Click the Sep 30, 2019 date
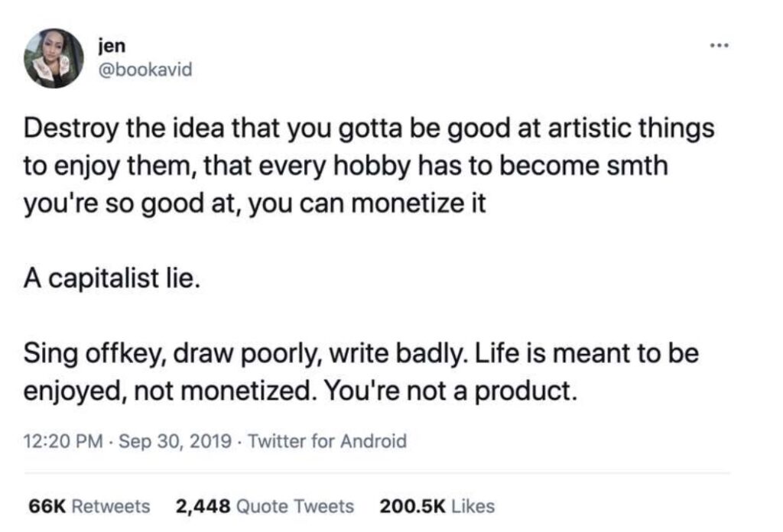The height and width of the screenshot is (532, 783). (175, 441)
